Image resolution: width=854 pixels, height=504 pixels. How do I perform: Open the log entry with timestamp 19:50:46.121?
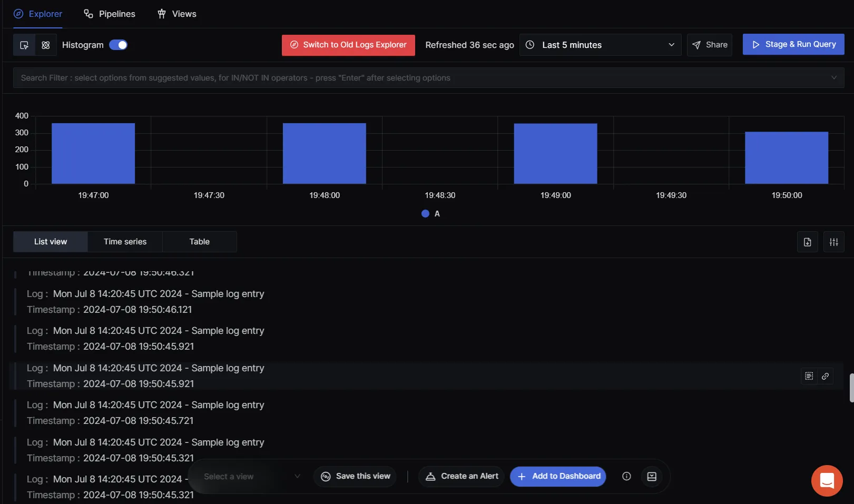point(428,302)
